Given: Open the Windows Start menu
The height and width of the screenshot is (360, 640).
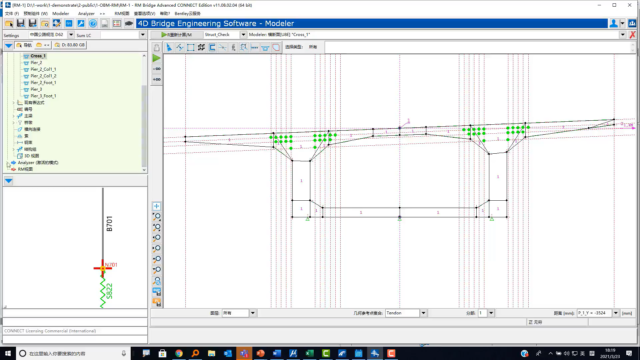Looking at the screenshot, I should tap(8, 353).
